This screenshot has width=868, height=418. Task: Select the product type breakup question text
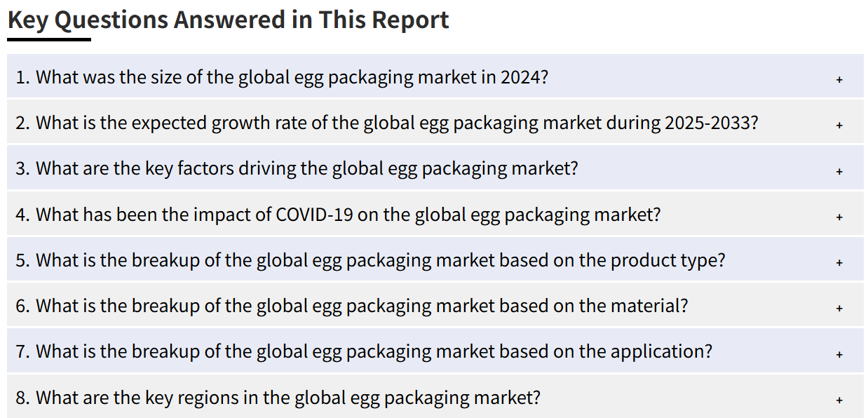point(370,260)
